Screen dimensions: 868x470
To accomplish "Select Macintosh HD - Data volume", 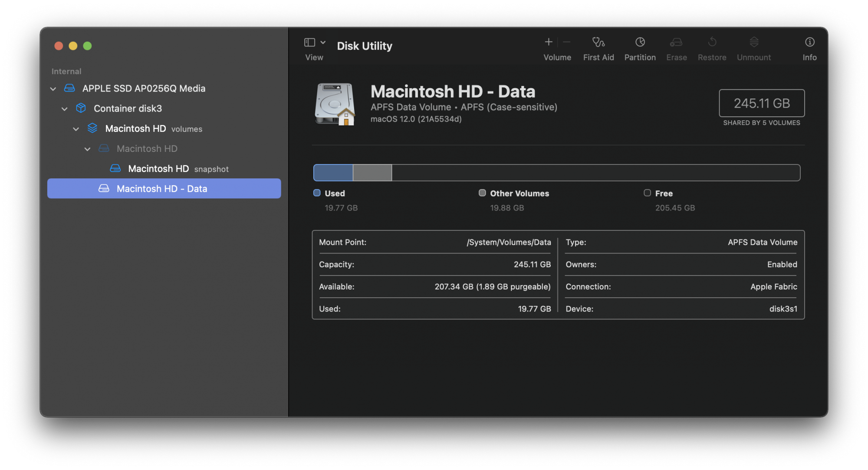I will point(164,188).
